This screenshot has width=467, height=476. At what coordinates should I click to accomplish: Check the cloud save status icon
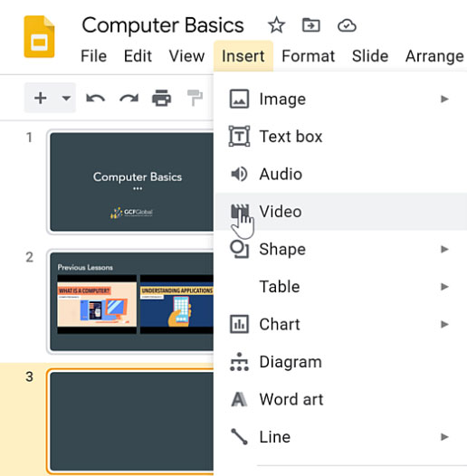coord(347,26)
